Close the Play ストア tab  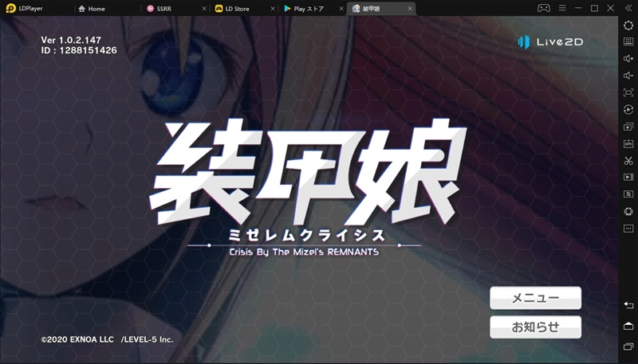click(341, 9)
